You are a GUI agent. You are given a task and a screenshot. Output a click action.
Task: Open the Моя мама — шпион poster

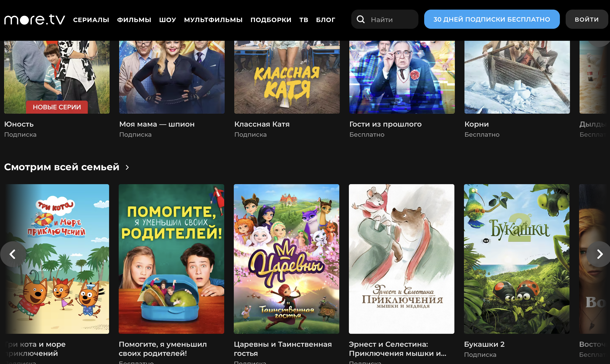172,77
